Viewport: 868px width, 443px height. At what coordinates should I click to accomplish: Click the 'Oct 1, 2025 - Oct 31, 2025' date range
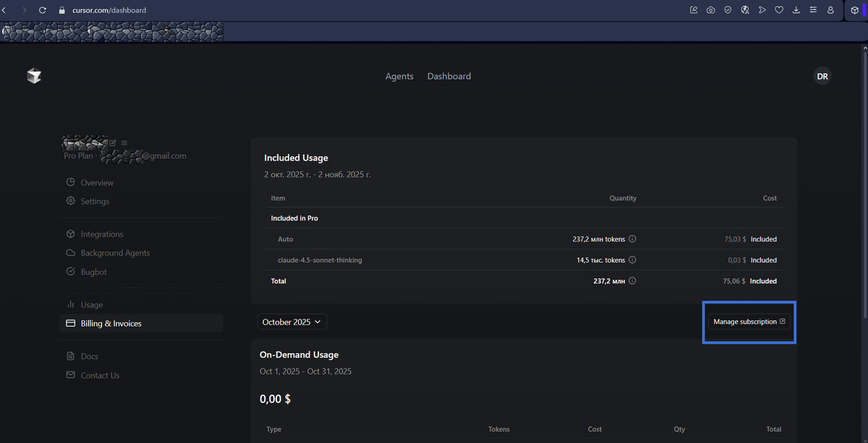tap(305, 371)
